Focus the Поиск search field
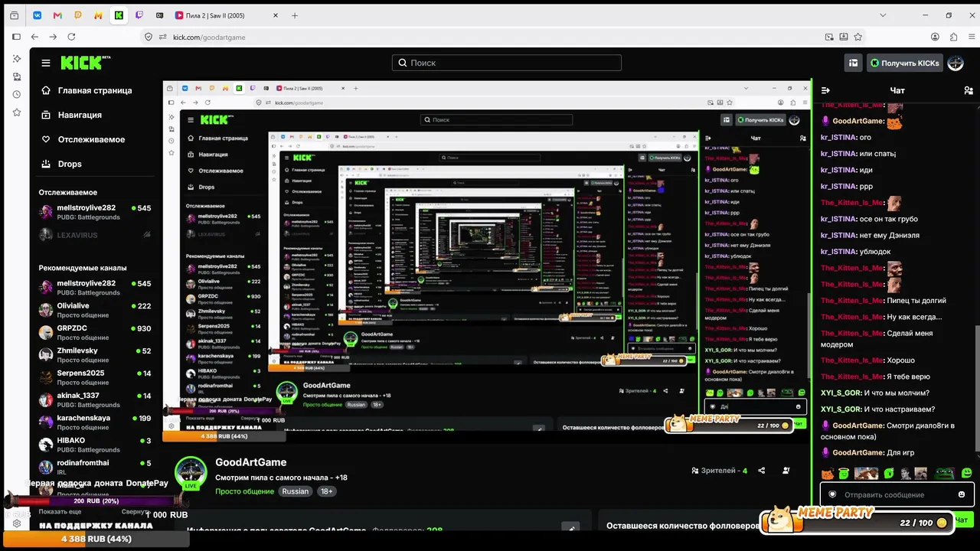Image resolution: width=980 pixels, height=551 pixels. click(x=507, y=63)
